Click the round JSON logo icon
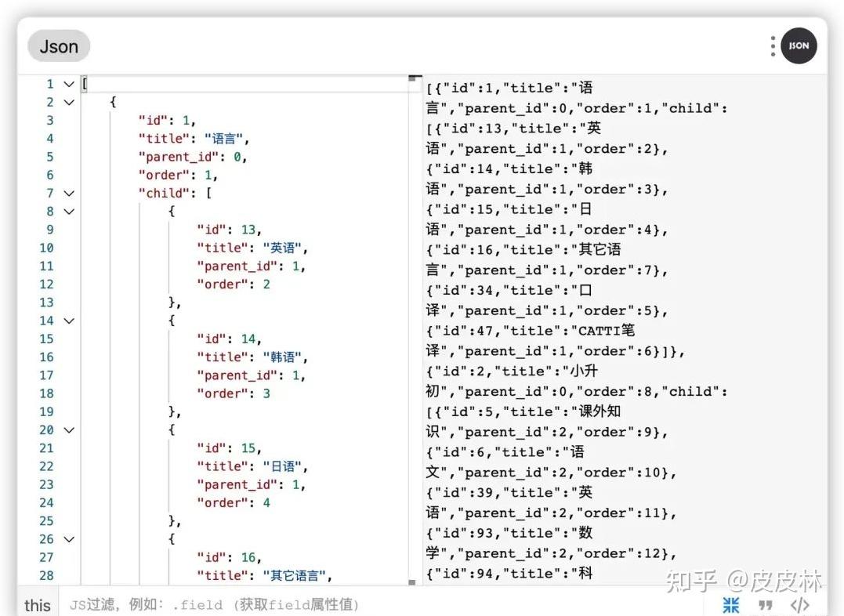The height and width of the screenshot is (616, 844). coord(799,45)
